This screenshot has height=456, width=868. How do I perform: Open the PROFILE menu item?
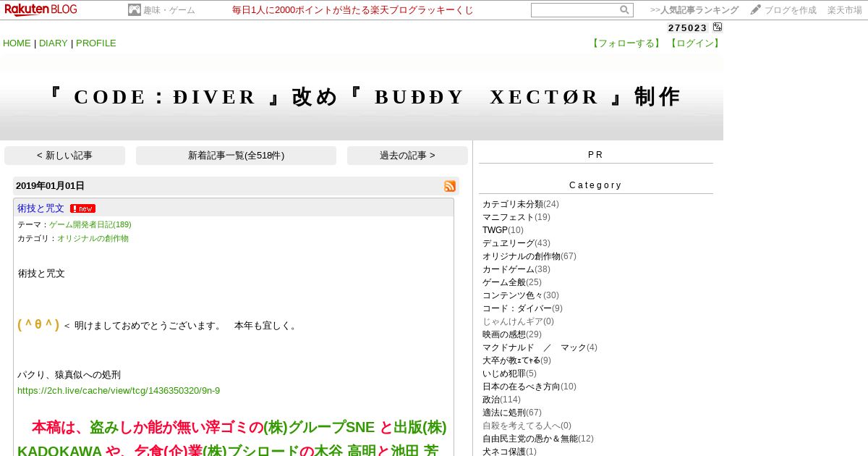pyautogui.click(x=95, y=43)
